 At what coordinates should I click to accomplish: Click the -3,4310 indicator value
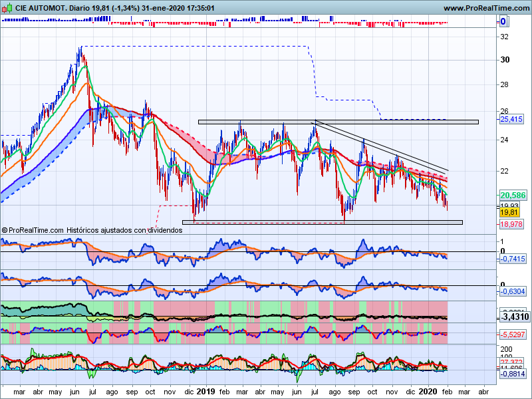click(515, 317)
